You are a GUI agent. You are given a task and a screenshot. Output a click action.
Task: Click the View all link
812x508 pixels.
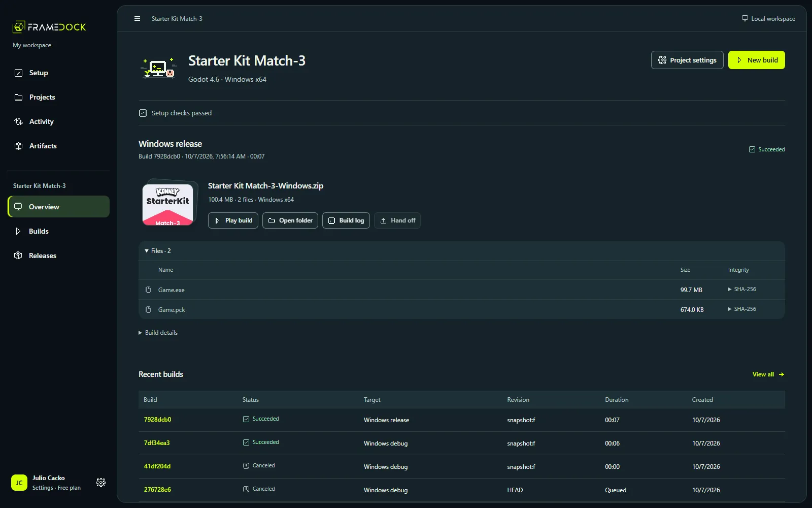click(768, 374)
